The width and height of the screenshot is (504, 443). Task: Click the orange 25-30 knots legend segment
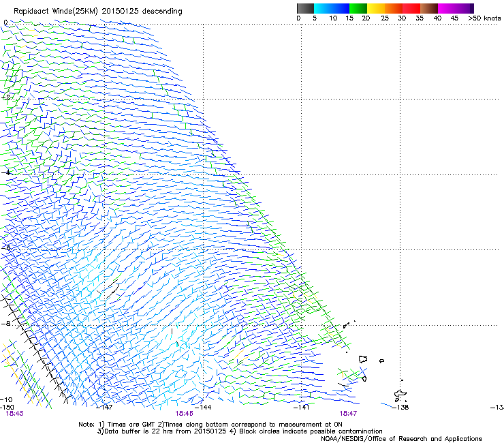coord(394,8)
